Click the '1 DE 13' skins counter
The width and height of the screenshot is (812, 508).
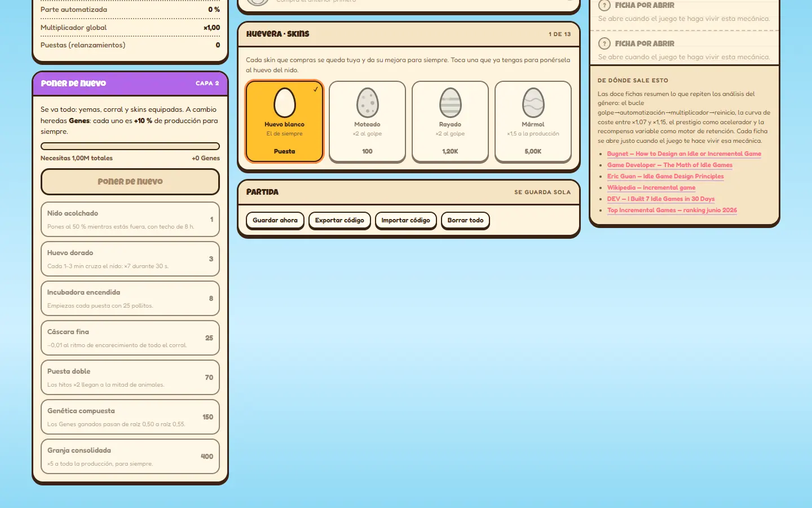tap(559, 34)
